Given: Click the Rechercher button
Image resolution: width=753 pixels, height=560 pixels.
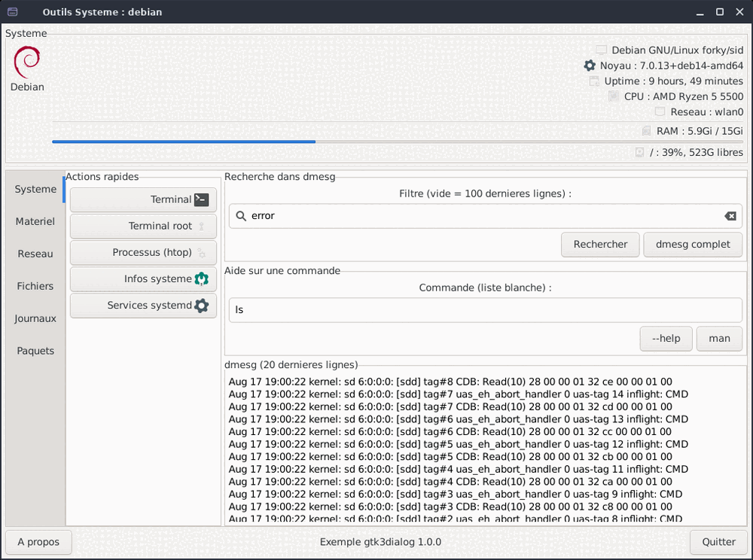Looking at the screenshot, I should (600, 245).
